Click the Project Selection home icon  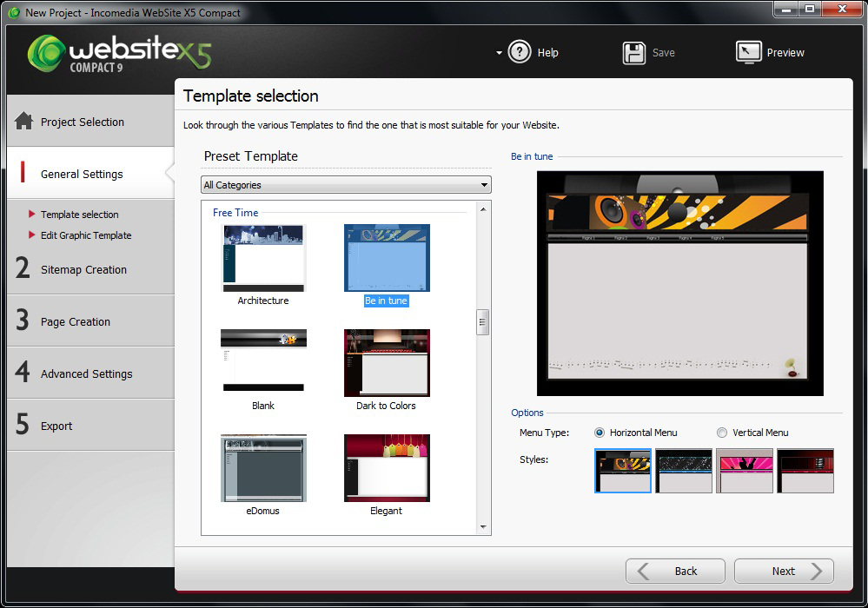[x=24, y=122]
